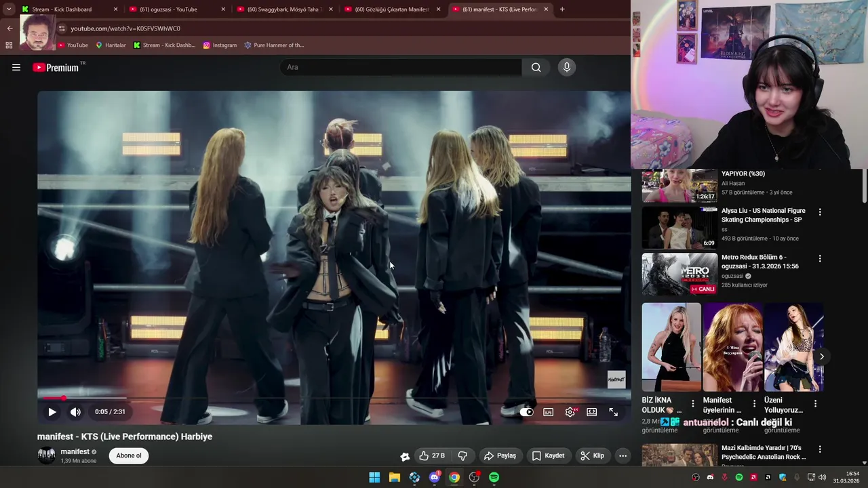Open options for Alysa Liu video
The image size is (868, 488).
click(820, 212)
